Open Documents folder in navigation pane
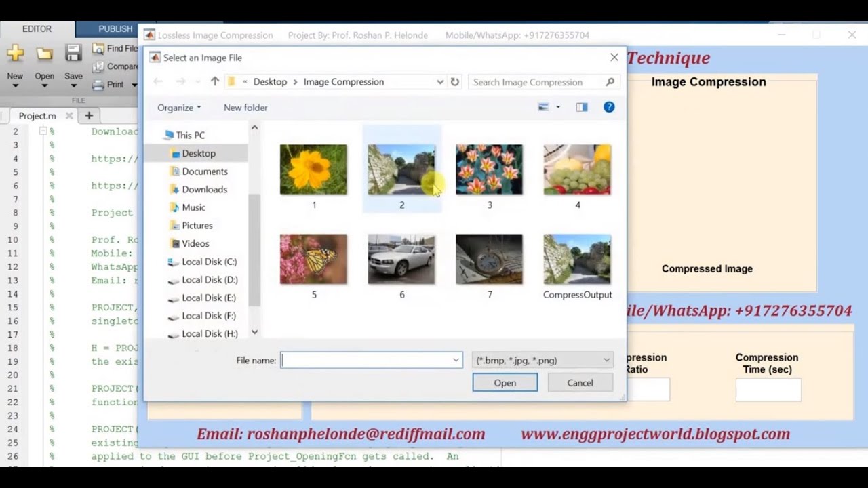This screenshot has width=868, height=488. pos(204,171)
